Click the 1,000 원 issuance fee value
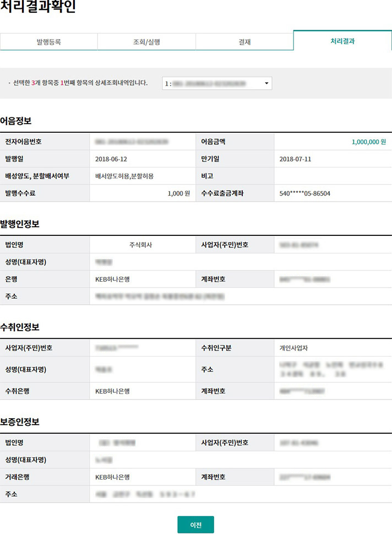 pyautogui.click(x=178, y=193)
